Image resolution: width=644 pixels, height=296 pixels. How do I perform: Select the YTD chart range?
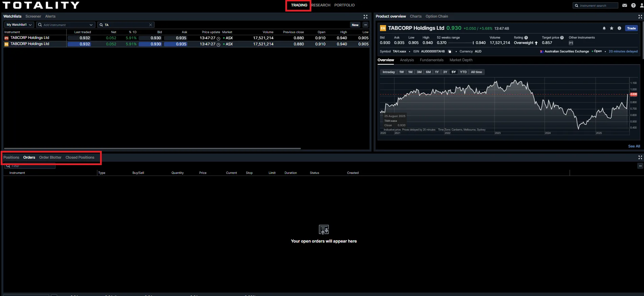coord(463,72)
